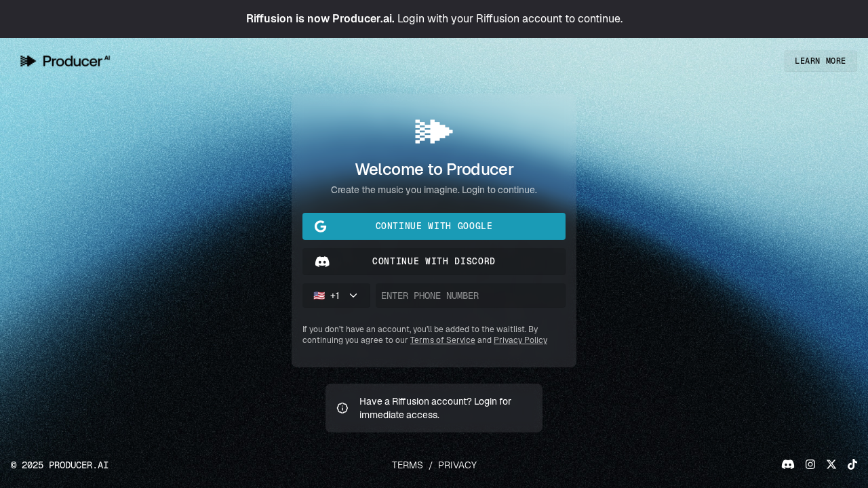868x488 pixels.
Task: Focus the Enter Phone Number field
Action: click(x=471, y=296)
